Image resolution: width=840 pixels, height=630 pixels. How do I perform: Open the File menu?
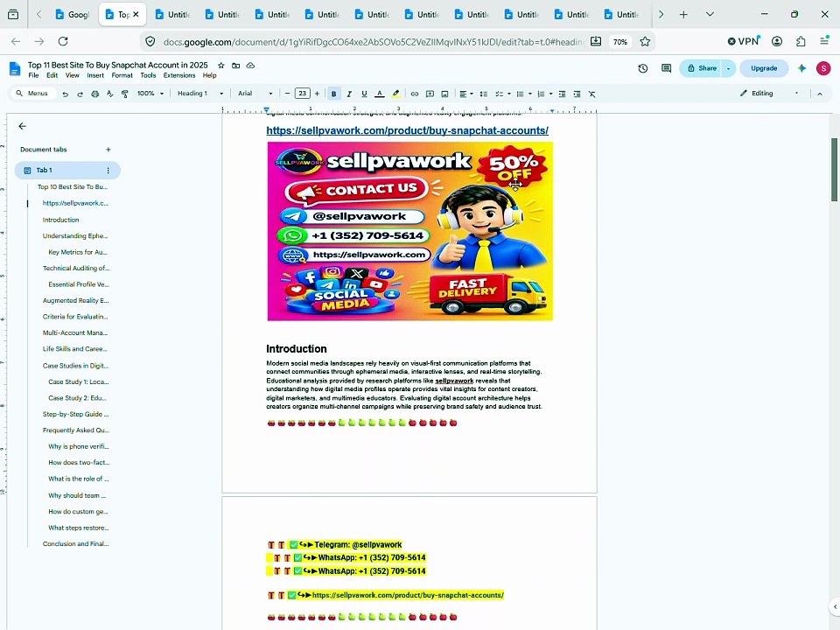(33, 75)
